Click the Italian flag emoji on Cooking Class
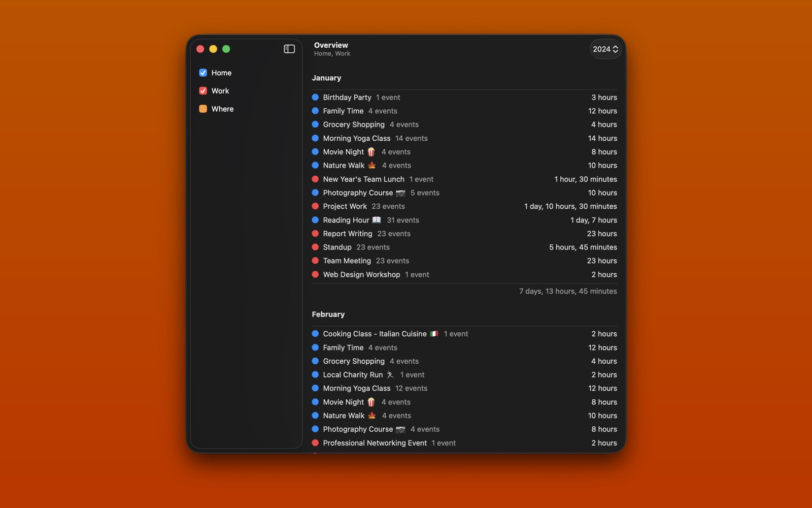The image size is (812, 508). pos(434,334)
